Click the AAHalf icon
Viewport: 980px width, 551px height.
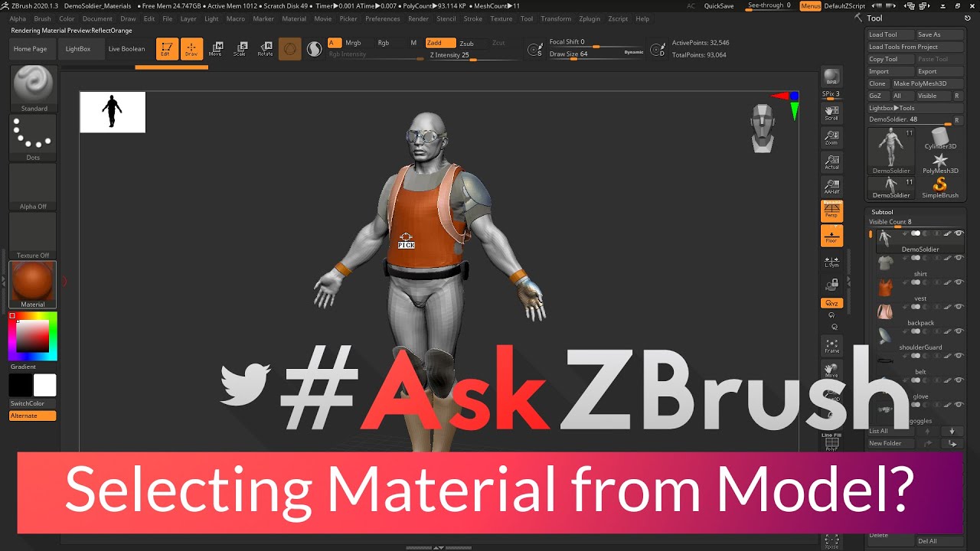831,187
